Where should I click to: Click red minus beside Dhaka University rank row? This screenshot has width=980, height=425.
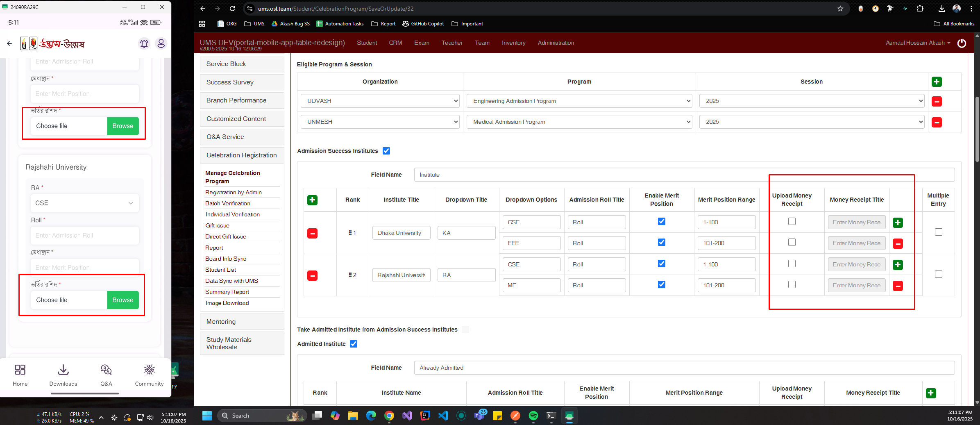pos(312,233)
